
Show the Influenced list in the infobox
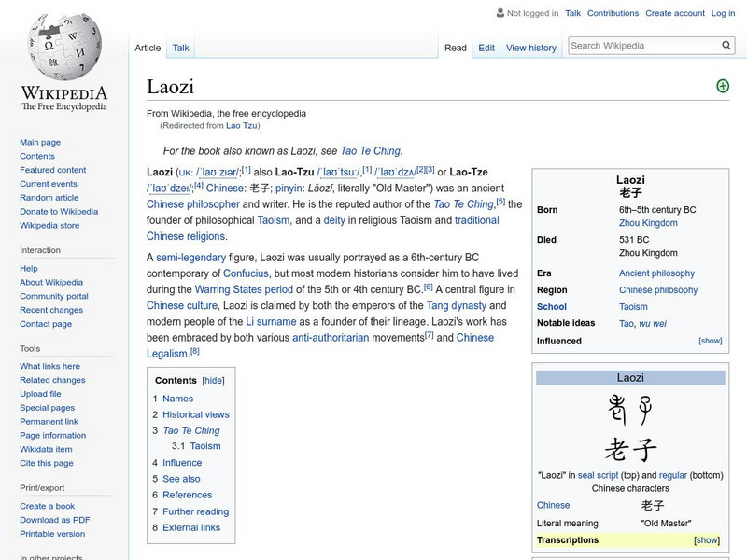[x=711, y=341]
